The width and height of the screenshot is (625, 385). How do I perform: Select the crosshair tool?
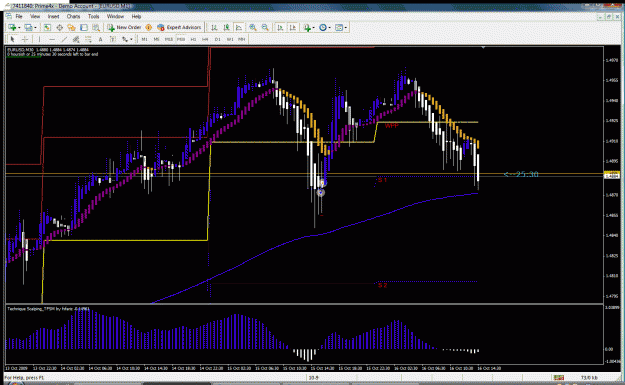pos(25,39)
